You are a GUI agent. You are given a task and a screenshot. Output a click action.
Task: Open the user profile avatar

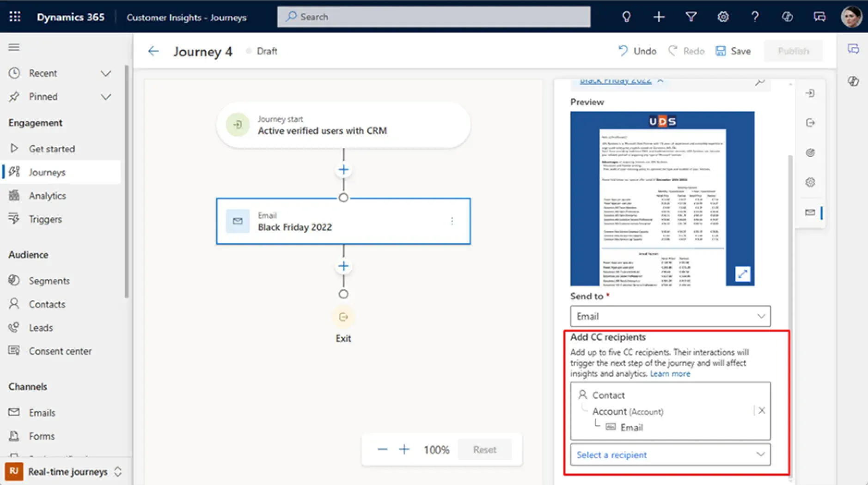coord(851,17)
